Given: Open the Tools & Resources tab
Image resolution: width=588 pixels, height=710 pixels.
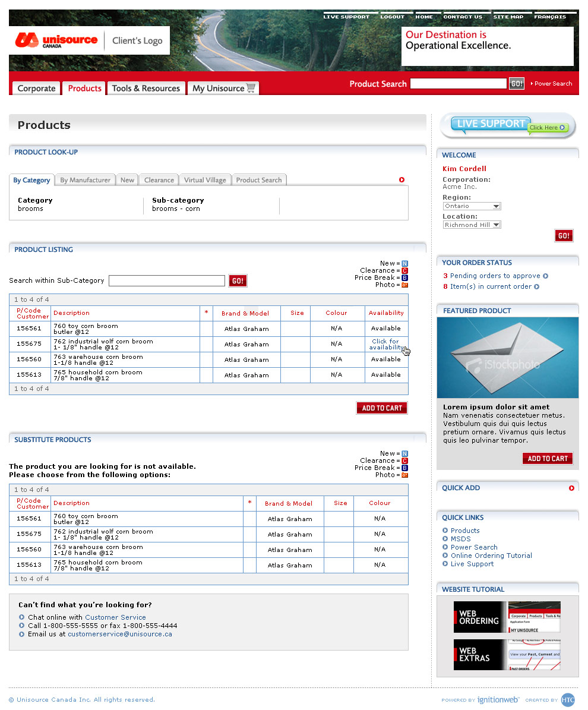Looking at the screenshot, I should (146, 88).
